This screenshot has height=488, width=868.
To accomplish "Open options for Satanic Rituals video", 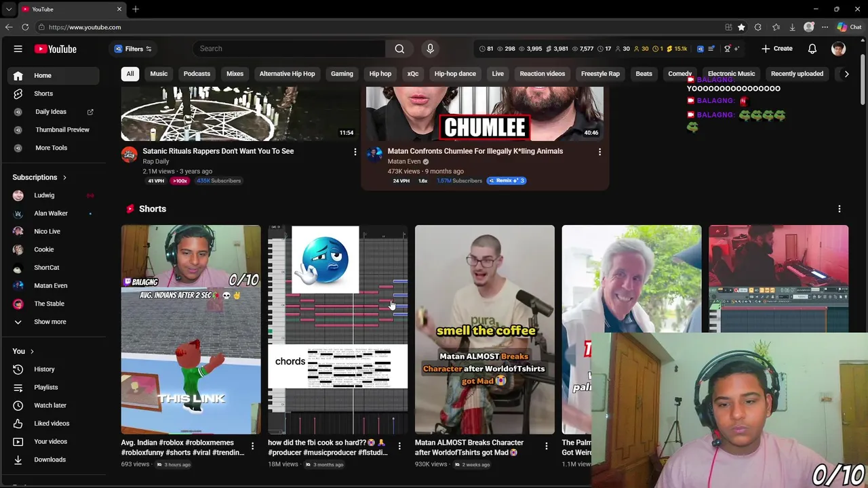I will click(355, 152).
